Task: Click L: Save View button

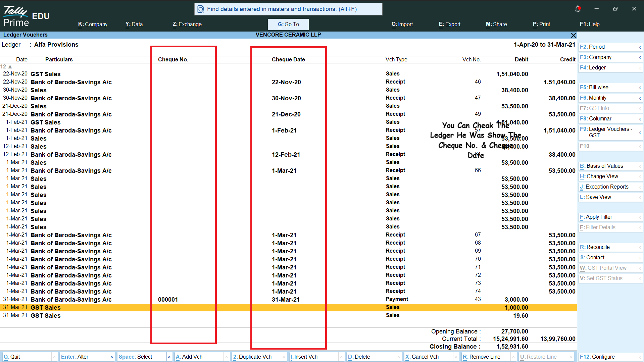Action: pos(607,197)
